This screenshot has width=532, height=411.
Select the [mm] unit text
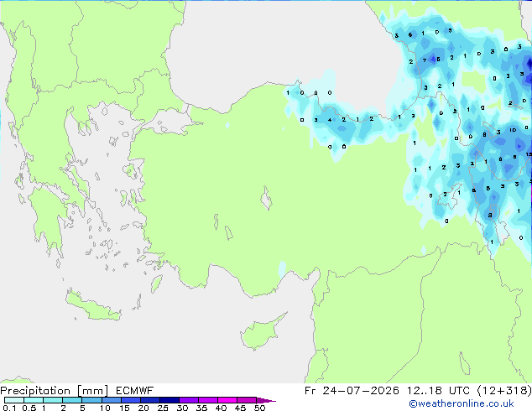92,391
